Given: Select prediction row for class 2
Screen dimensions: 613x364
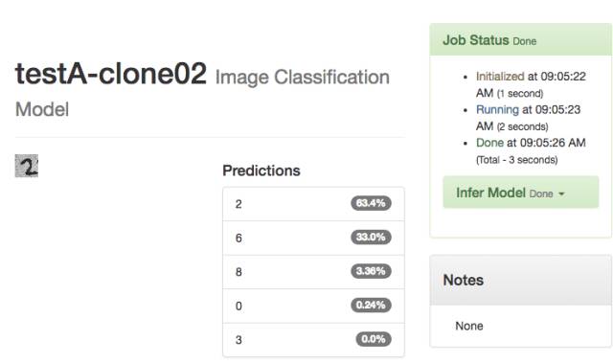Looking at the screenshot, I should [x=313, y=204].
